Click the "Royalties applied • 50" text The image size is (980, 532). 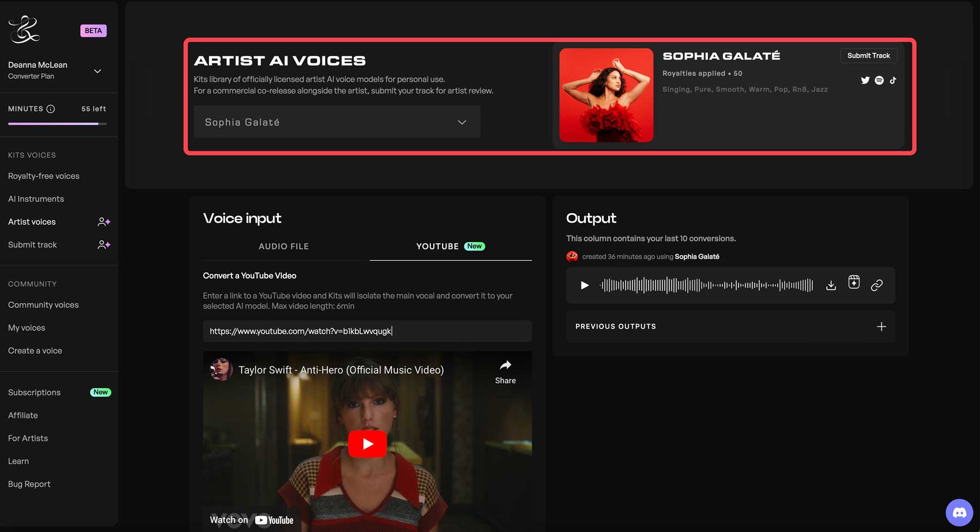[702, 73]
